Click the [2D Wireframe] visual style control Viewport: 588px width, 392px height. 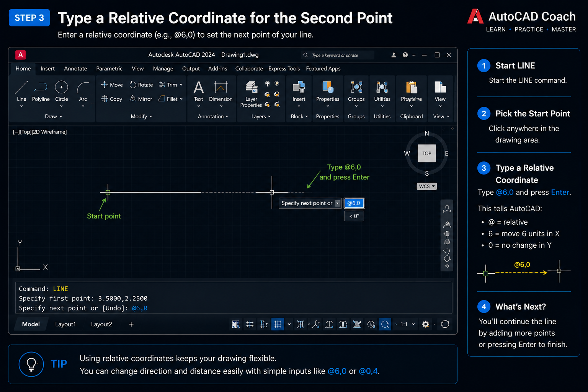(x=49, y=132)
